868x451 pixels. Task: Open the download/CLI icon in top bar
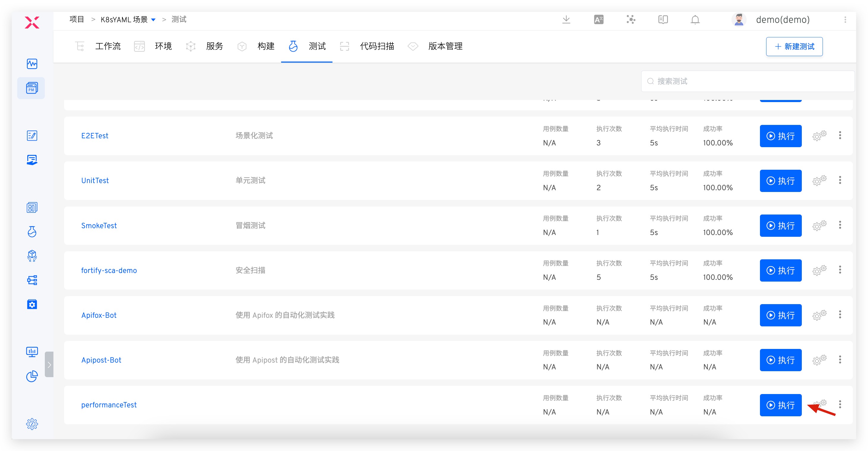pos(566,20)
